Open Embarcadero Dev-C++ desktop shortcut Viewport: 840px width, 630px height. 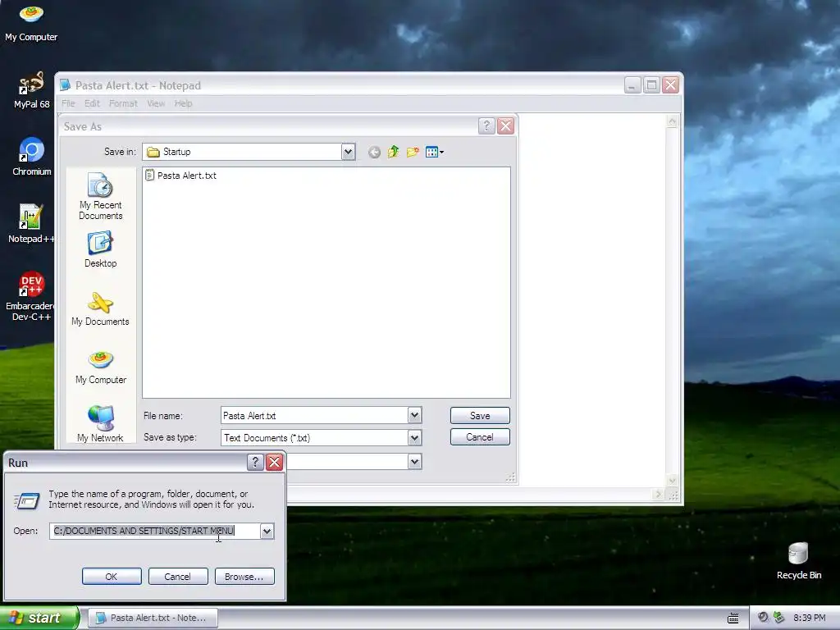coord(31,295)
